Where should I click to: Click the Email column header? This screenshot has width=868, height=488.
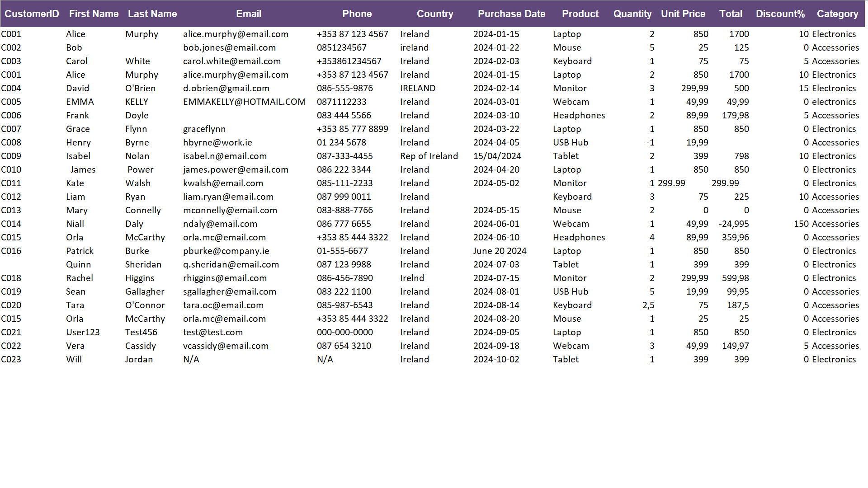[x=248, y=14]
